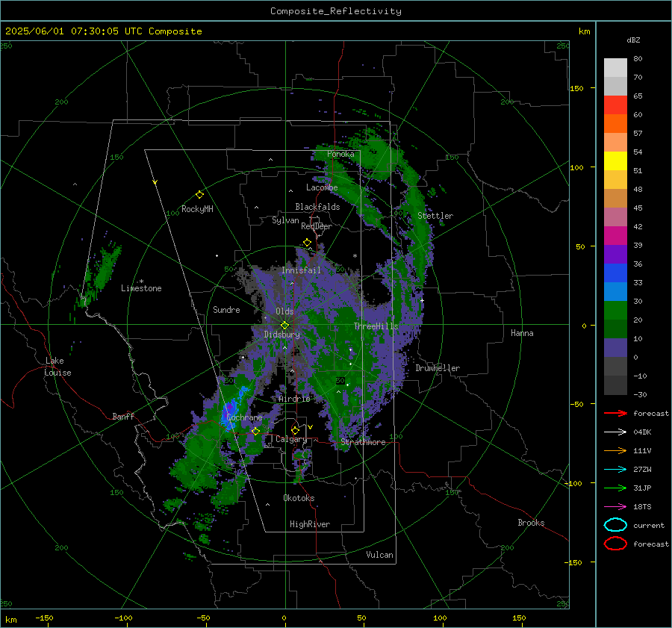Click the 80 dBZ legend value
The width and height of the screenshot is (672, 628).
tap(638, 59)
